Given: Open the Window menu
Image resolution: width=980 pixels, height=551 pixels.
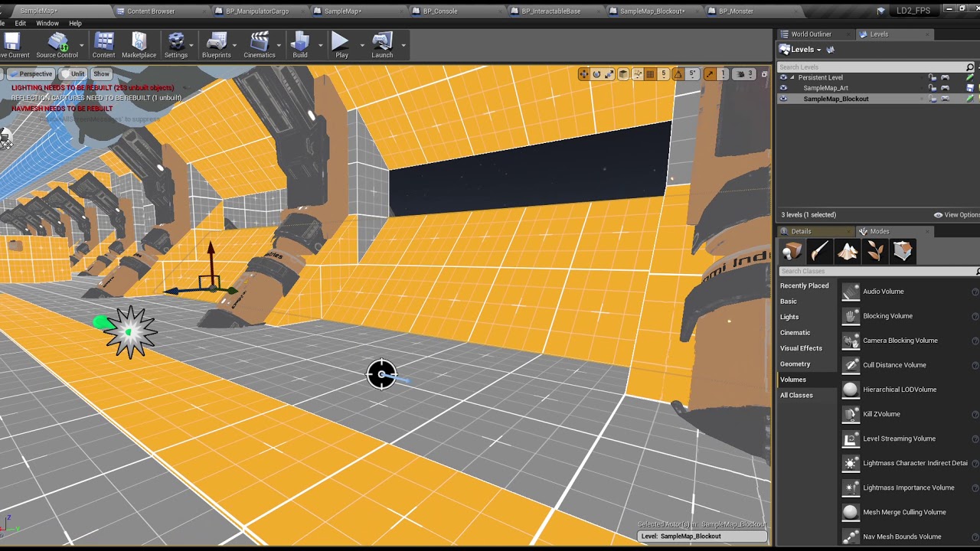Looking at the screenshot, I should click(47, 23).
